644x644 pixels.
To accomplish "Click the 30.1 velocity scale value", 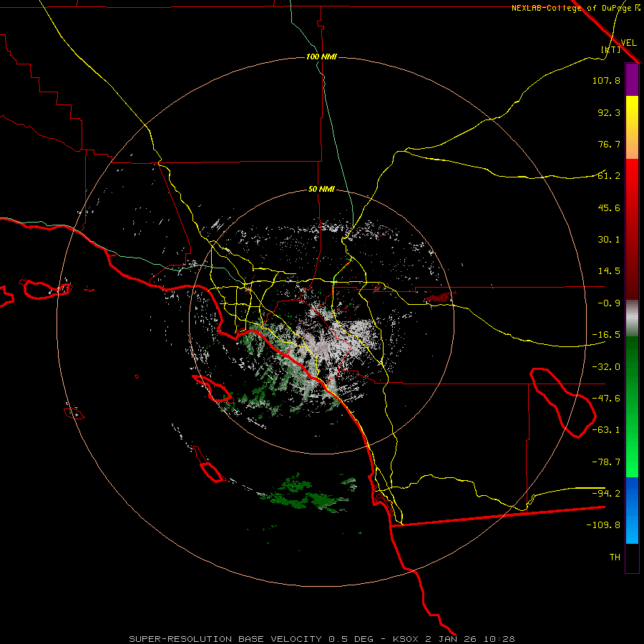I will click(609, 240).
